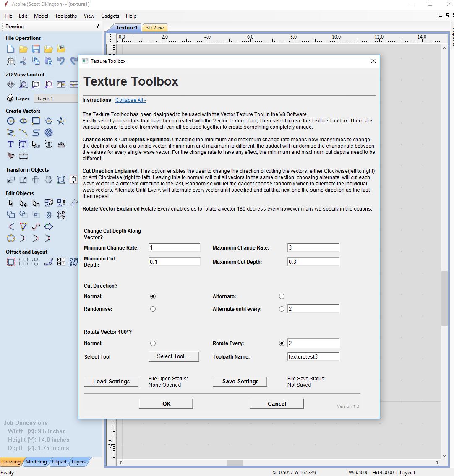Click the 2D view scroll down arrow

tap(445, 455)
